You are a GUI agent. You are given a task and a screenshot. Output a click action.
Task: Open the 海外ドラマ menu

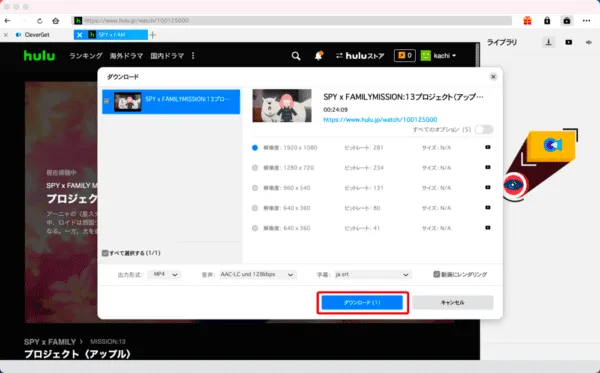click(x=126, y=56)
